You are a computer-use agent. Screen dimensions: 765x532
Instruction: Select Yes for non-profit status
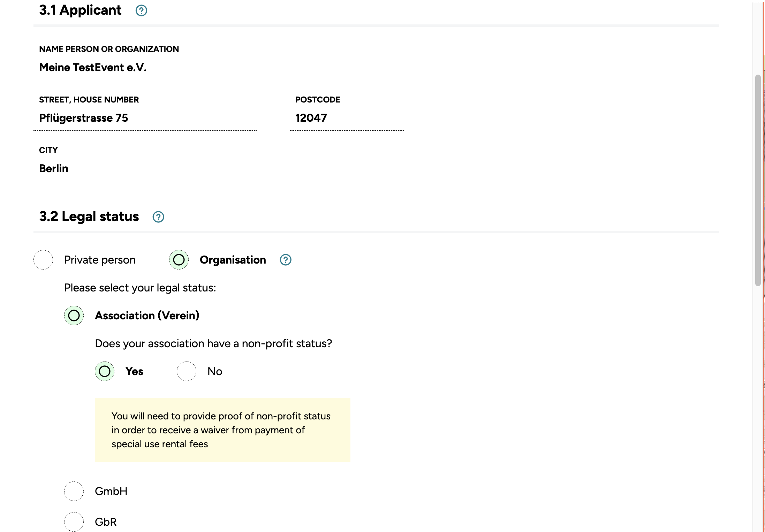click(105, 371)
